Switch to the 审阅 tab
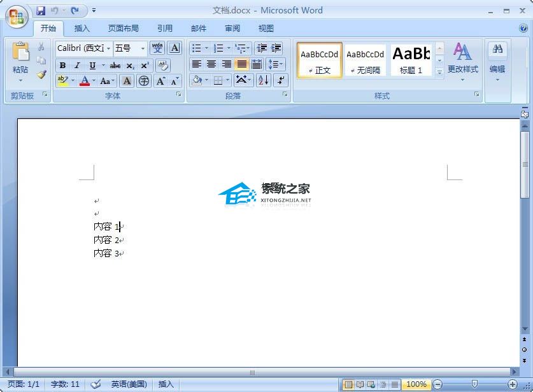This screenshot has height=392, width=533. (232, 29)
